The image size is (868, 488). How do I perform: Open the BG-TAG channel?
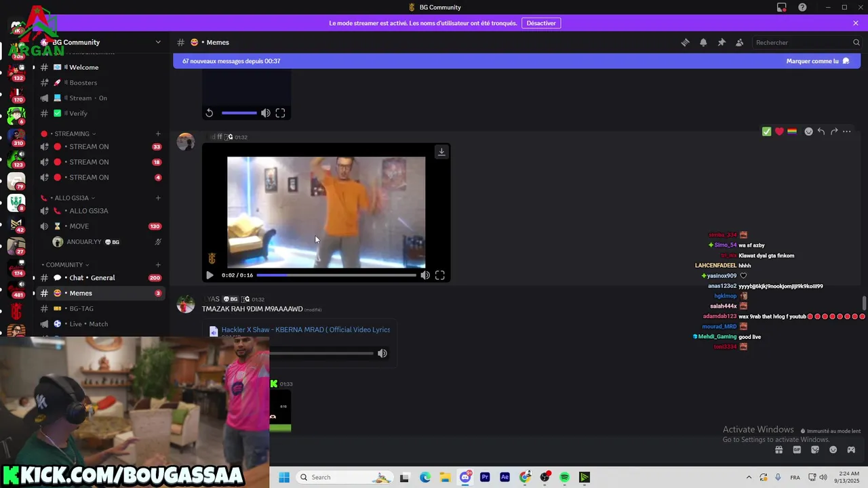[x=100, y=308]
